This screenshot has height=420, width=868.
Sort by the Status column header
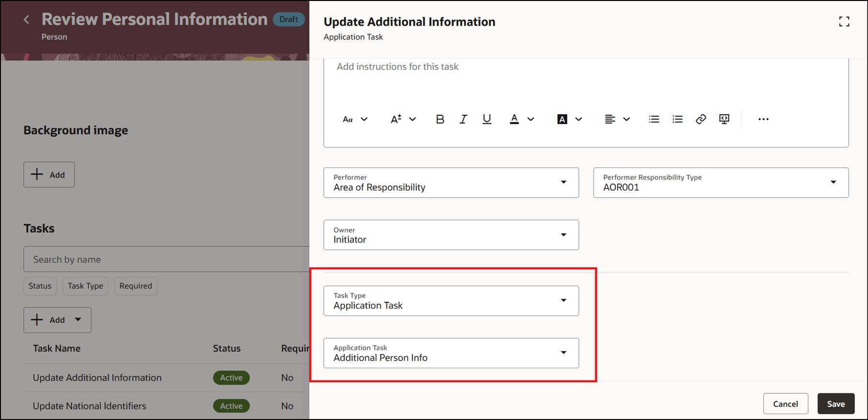pos(227,348)
